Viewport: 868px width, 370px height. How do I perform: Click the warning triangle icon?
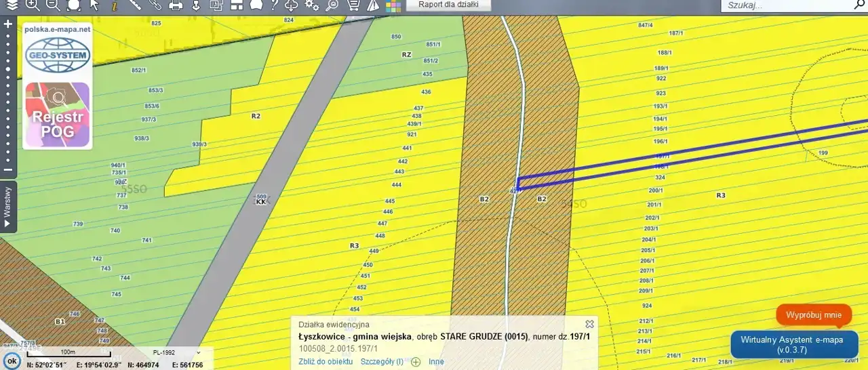click(373, 5)
